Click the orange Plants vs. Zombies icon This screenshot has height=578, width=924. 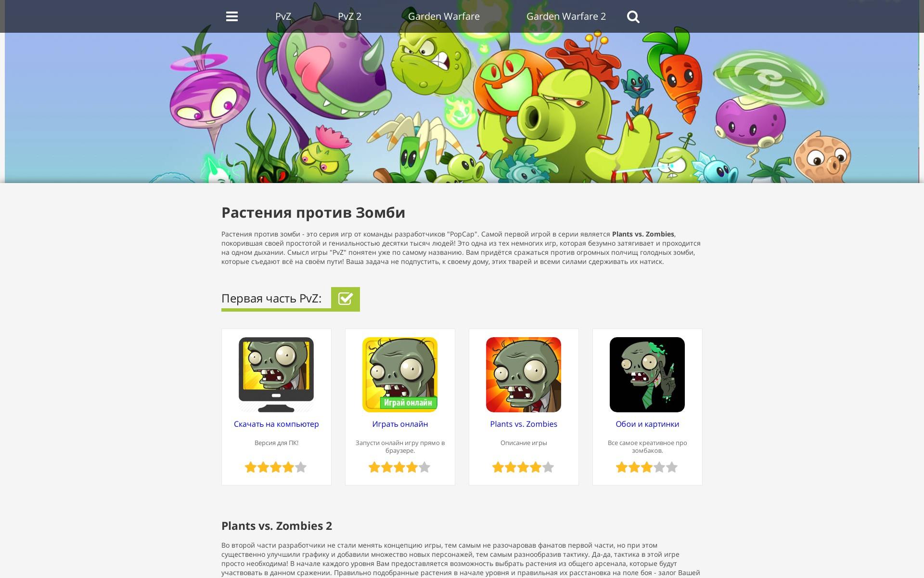point(524,375)
